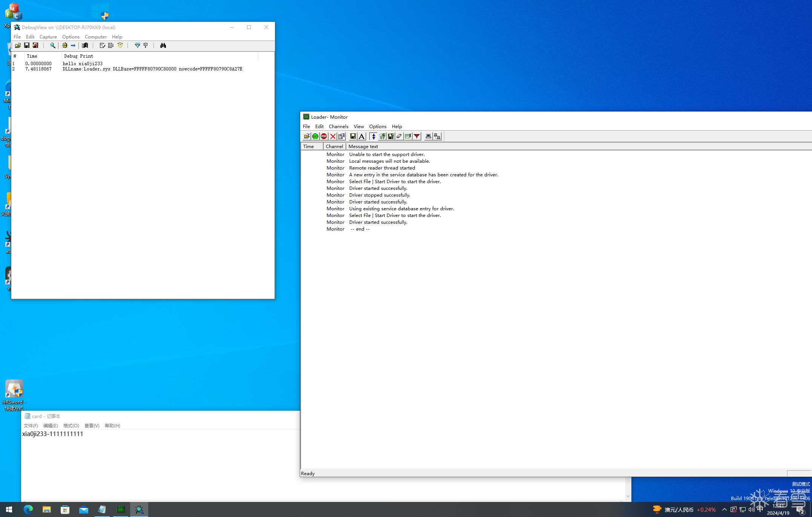Click the red STOP driver icon
This screenshot has width=812, height=517.
click(x=324, y=136)
